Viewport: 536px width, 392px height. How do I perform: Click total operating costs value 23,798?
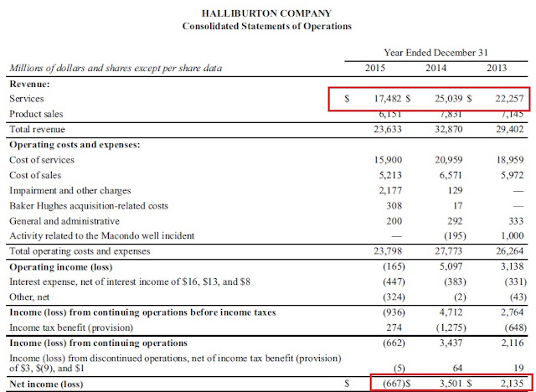pyautogui.click(x=388, y=251)
